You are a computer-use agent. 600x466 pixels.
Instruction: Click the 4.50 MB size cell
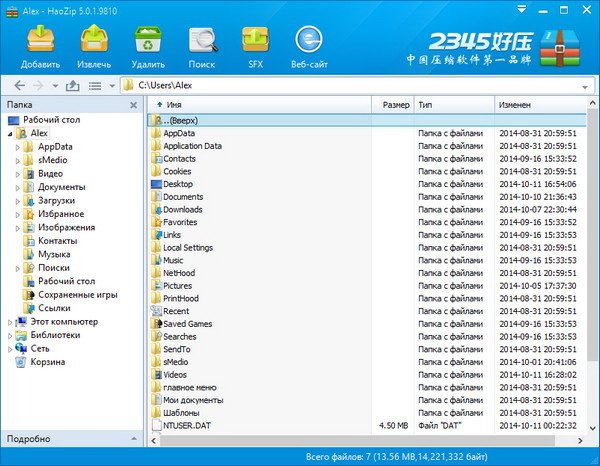pos(393,425)
